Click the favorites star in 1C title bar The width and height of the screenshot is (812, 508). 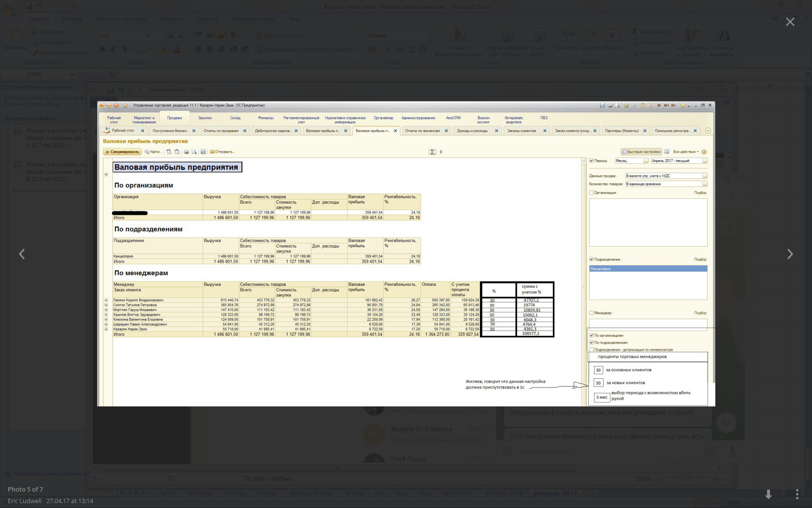(125, 105)
